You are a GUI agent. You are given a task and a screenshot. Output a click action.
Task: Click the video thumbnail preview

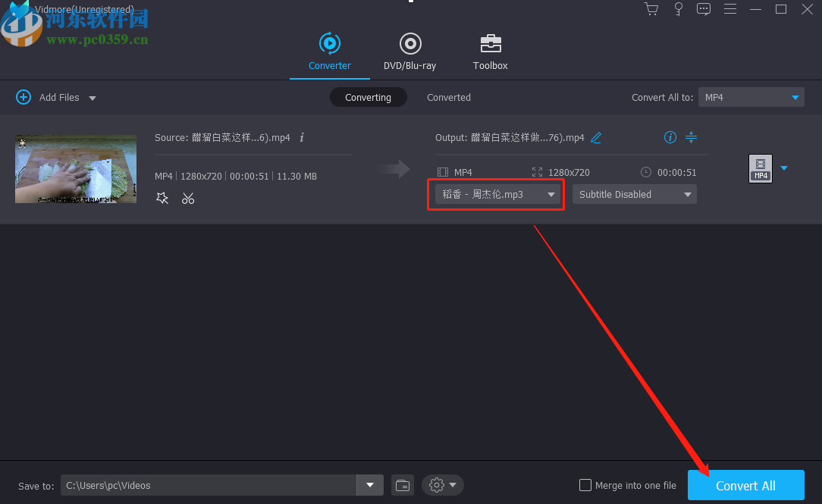tap(75, 168)
